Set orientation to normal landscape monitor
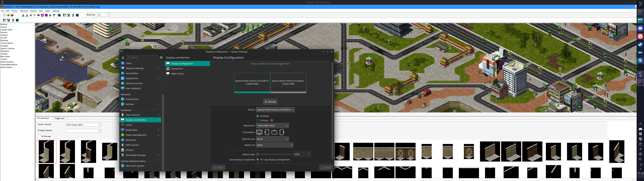The height and width of the screenshot is (181, 644). (259, 132)
